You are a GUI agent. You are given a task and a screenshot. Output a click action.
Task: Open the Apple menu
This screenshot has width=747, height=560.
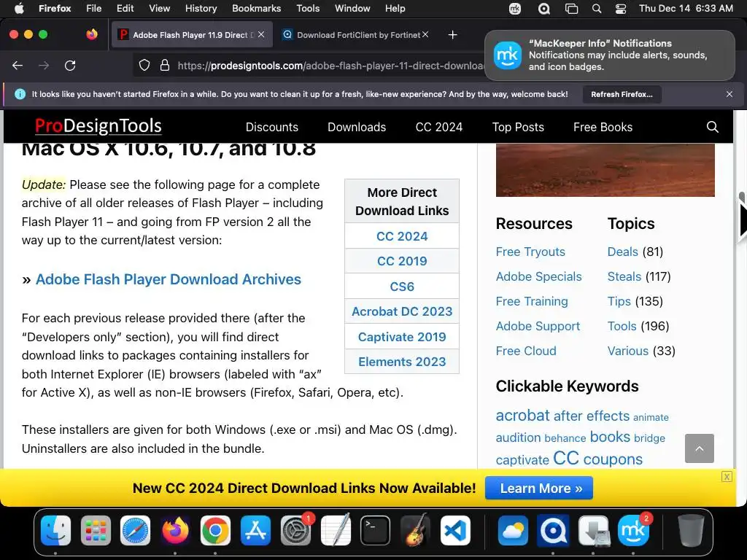(x=19, y=9)
